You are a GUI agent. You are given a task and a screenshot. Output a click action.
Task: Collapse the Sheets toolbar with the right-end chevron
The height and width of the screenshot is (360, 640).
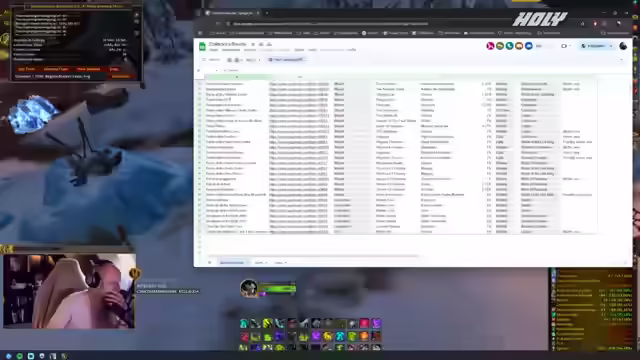[x=621, y=60]
